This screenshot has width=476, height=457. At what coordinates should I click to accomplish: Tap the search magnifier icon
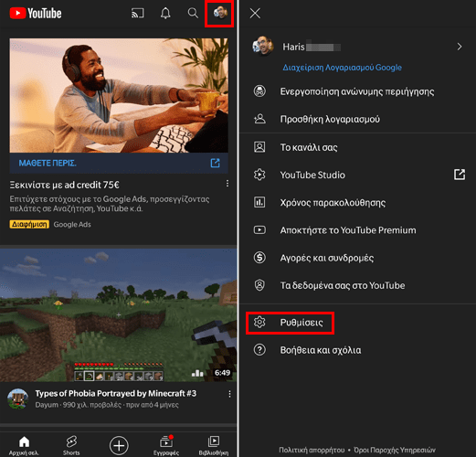[x=193, y=13]
